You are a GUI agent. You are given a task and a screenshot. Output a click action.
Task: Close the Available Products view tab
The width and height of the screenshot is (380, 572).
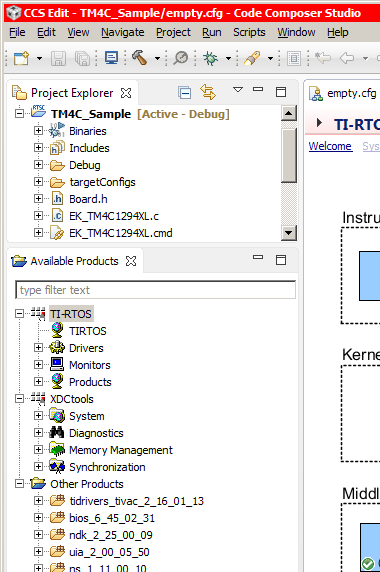(x=131, y=261)
